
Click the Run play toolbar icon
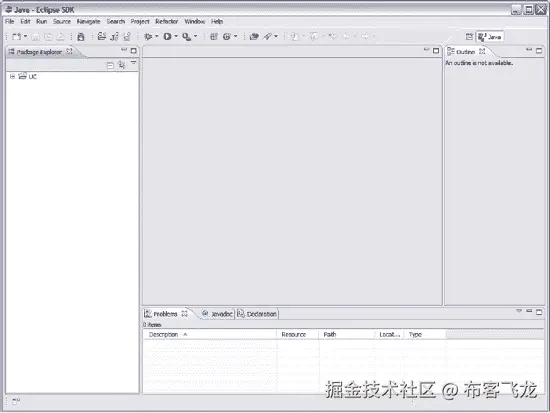pyautogui.click(x=167, y=36)
